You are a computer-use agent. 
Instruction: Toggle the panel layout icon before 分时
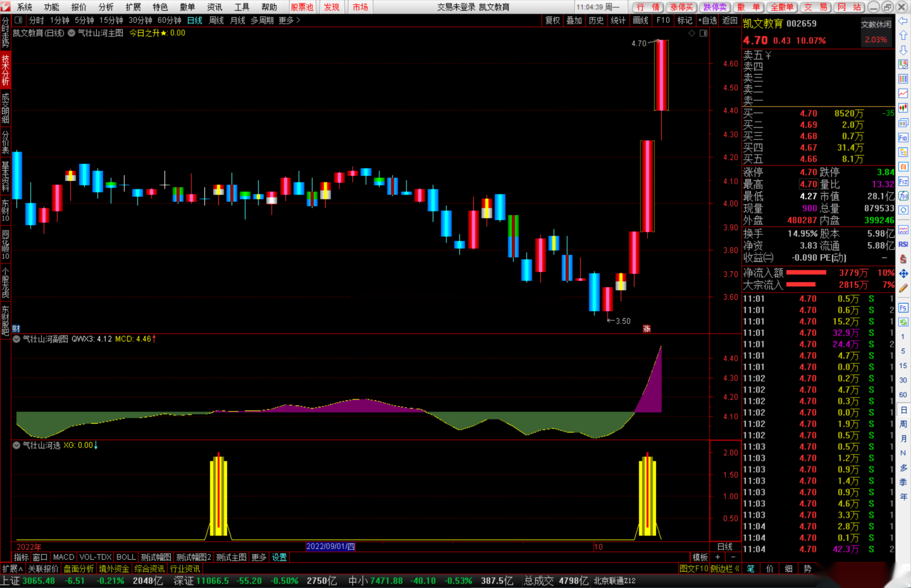[18, 20]
